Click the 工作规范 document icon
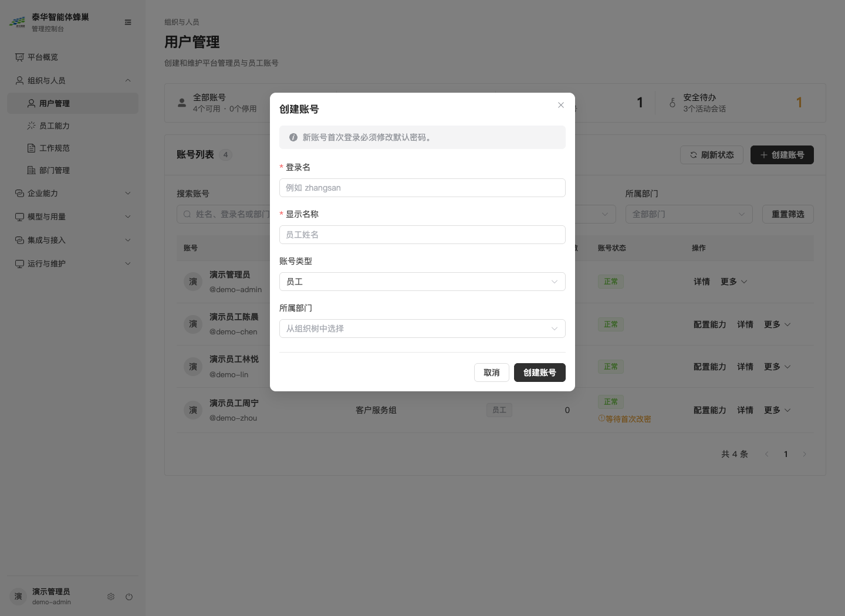 coord(32,148)
